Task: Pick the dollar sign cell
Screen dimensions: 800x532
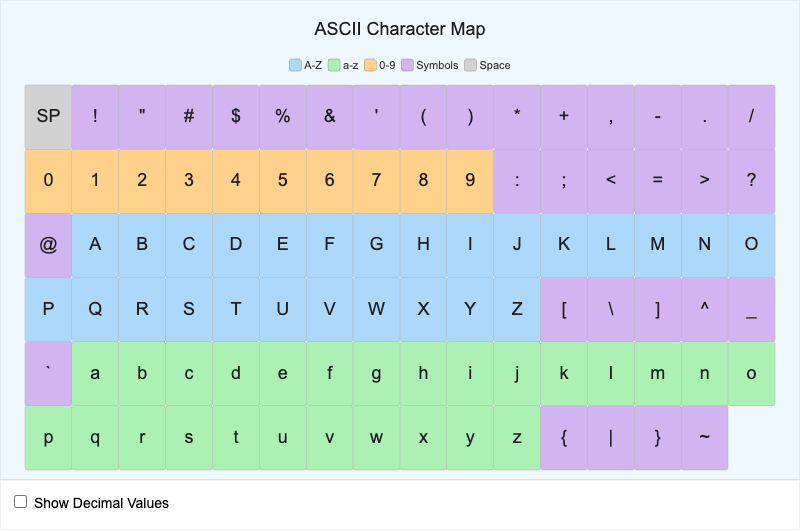Action: (236, 116)
